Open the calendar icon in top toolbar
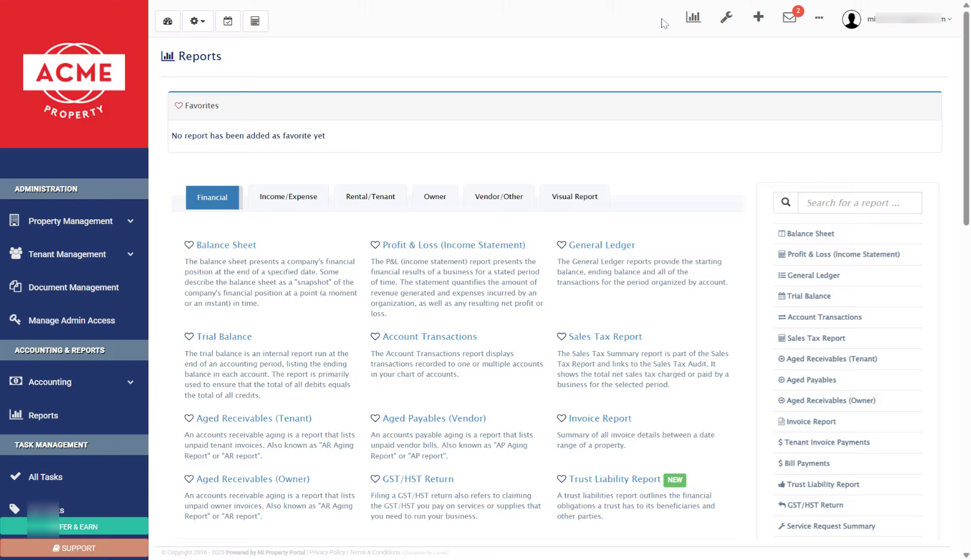Viewport: 971px width, 560px height. (x=227, y=21)
